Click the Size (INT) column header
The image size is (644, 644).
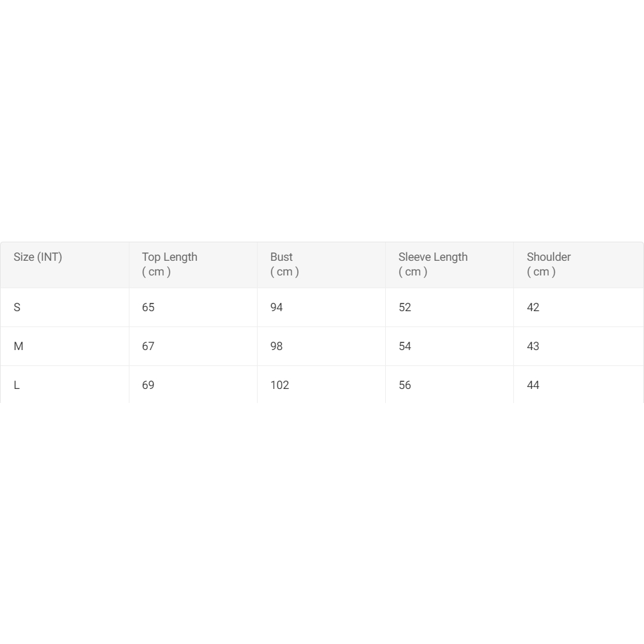coord(38,257)
